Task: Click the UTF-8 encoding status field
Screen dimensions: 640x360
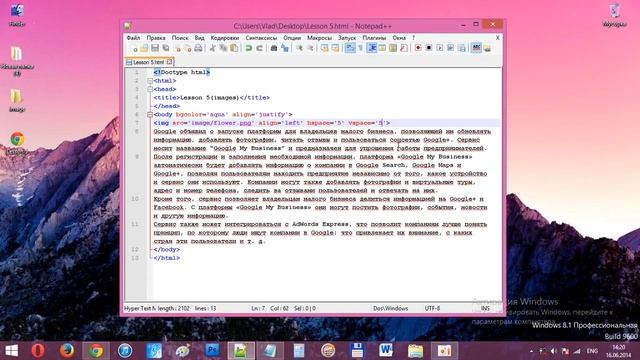Action: click(432, 308)
